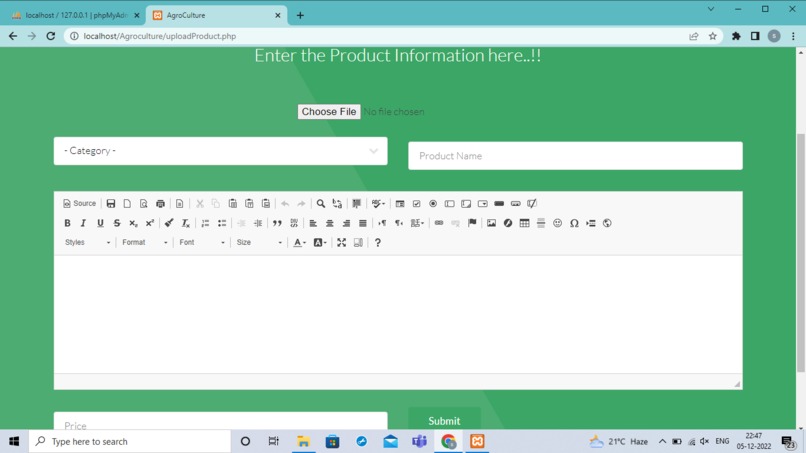Toggle Italic formatting
Viewport: 806px width, 453px height.
[x=83, y=223]
